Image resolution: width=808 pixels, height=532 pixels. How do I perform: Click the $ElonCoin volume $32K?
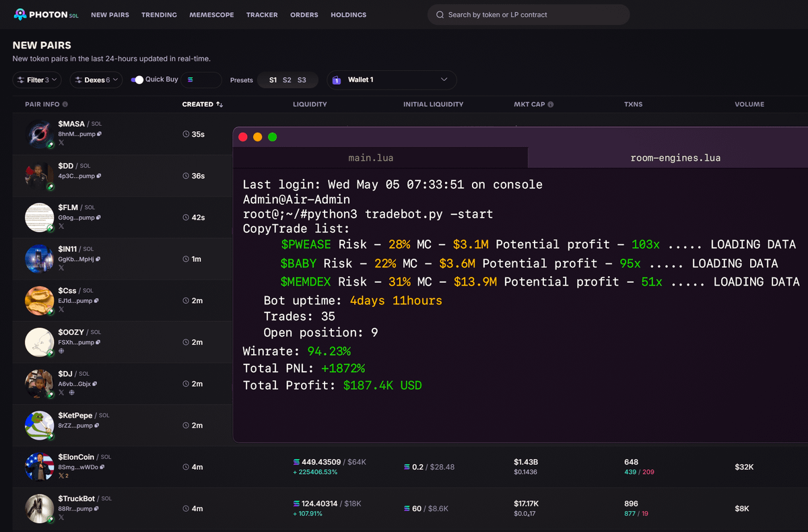pyautogui.click(x=744, y=467)
